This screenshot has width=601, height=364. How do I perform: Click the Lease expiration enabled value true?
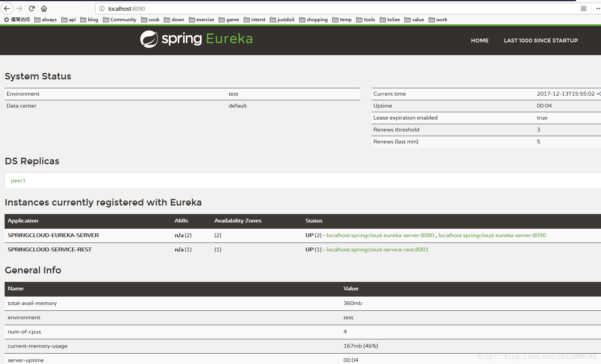pyautogui.click(x=542, y=118)
